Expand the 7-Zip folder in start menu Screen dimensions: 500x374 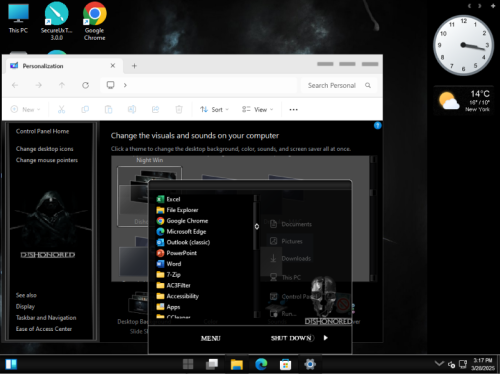click(169, 275)
